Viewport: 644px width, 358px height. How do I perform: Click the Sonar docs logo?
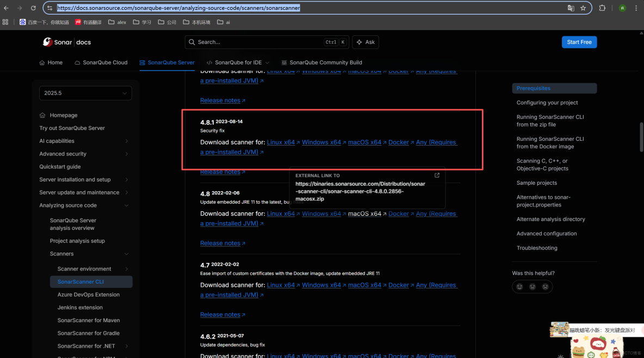(x=66, y=42)
